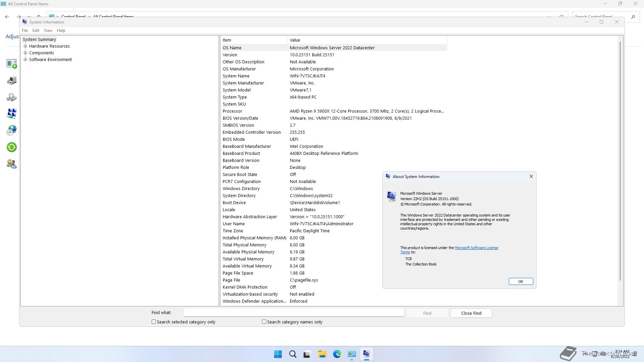644x362 pixels.
Task: Click the Control Panel window title icon
Action: click(3, 4)
